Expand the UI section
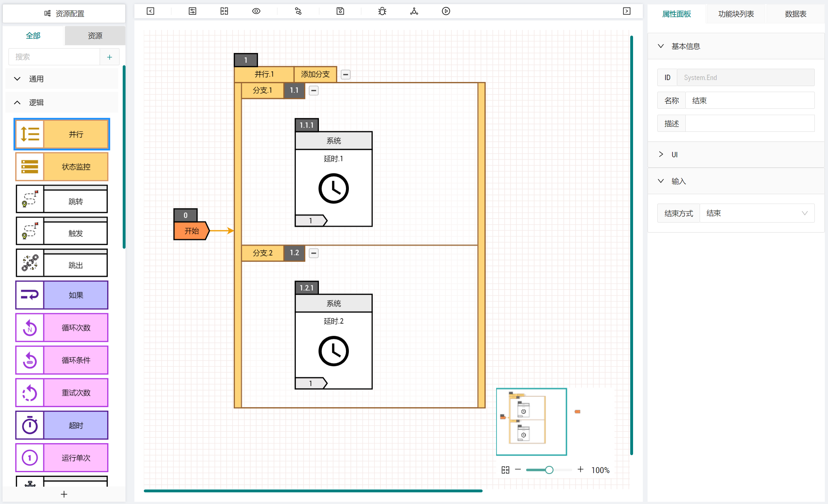Screen dimensions: 828x504 (736, 154)
